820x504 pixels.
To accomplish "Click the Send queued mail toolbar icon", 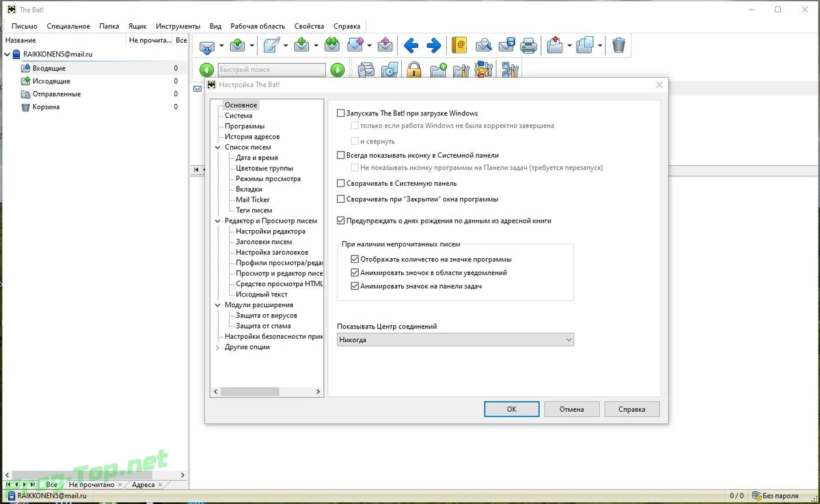I will [238, 46].
